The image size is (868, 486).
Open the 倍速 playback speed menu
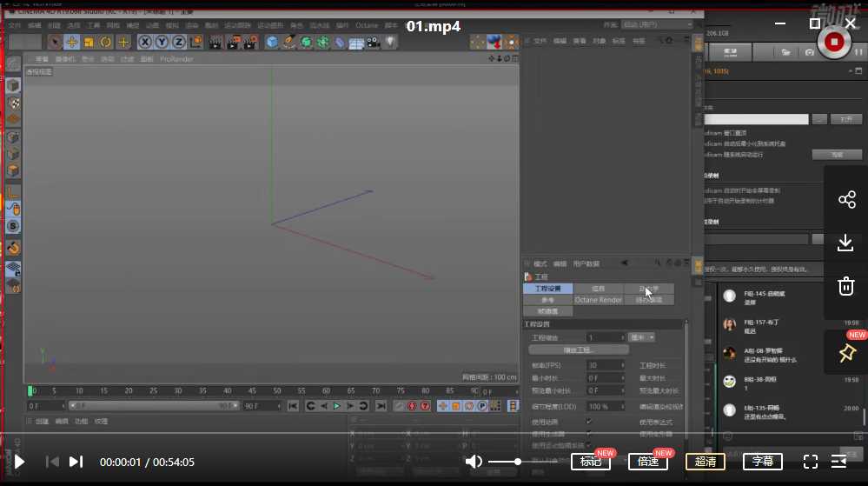pyautogui.click(x=647, y=462)
